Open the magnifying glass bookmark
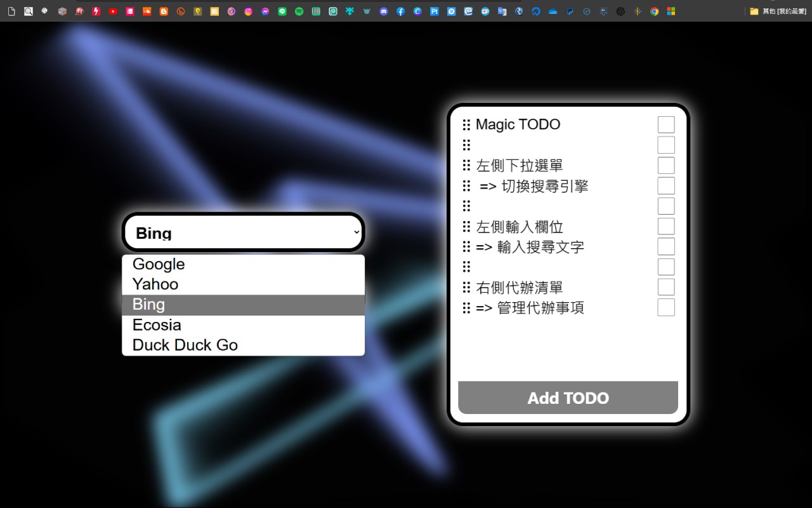 (29, 11)
